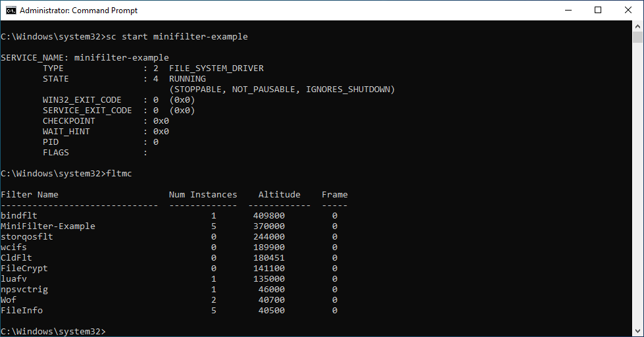Maximize the Command Prompt window
The image size is (644, 337).
point(598,11)
